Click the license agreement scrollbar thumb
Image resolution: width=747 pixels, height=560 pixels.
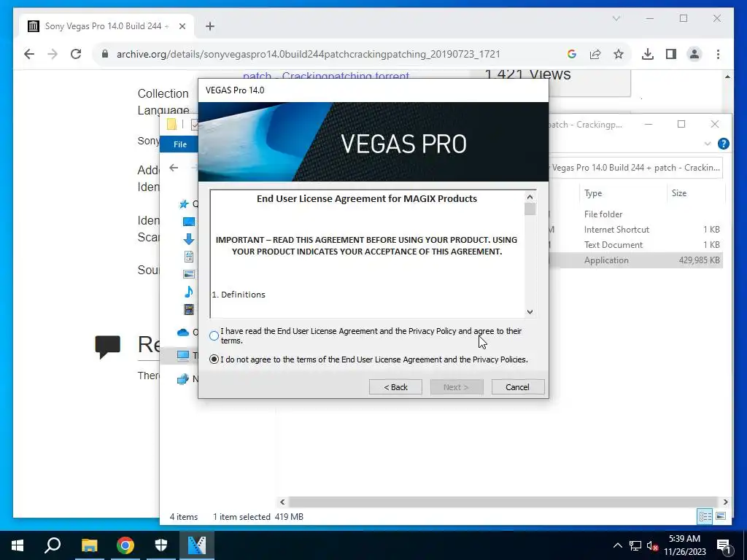pyautogui.click(x=530, y=209)
